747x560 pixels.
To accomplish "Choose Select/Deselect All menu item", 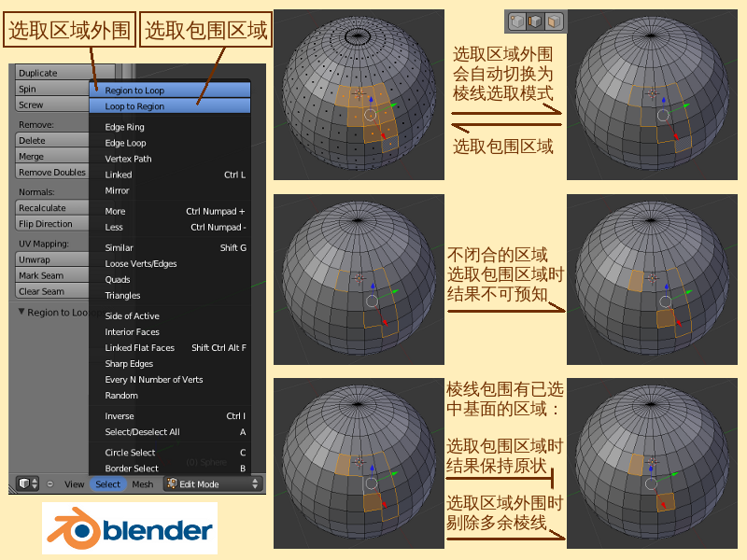I will 170,432.
